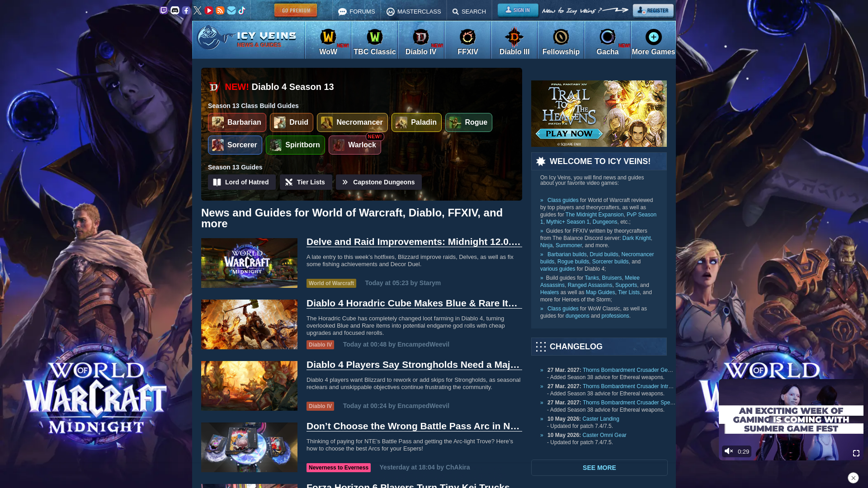The image size is (868, 488).
Task: Open the TikTok social icon
Action: click(x=242, y=10)
